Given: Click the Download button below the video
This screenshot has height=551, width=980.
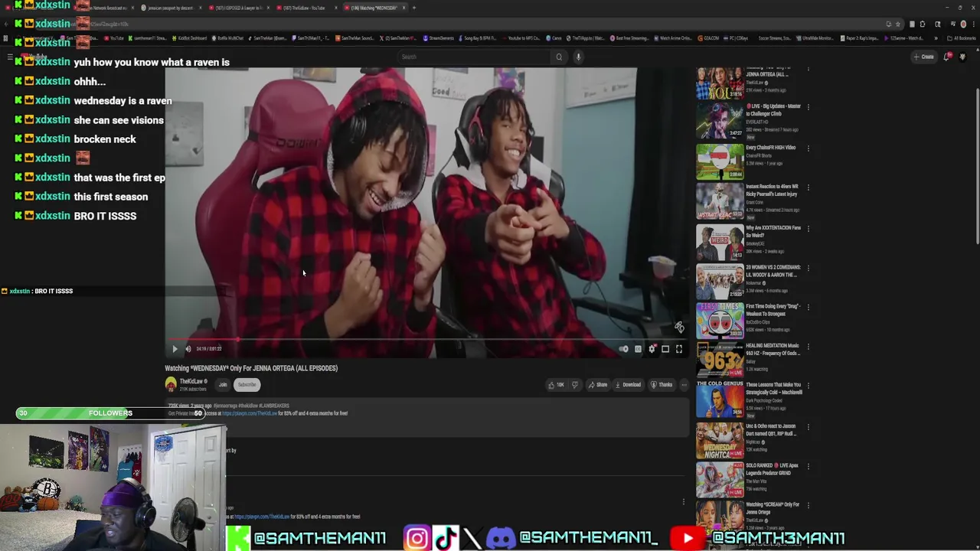Looking at the screenshot, I should (627, 385).
